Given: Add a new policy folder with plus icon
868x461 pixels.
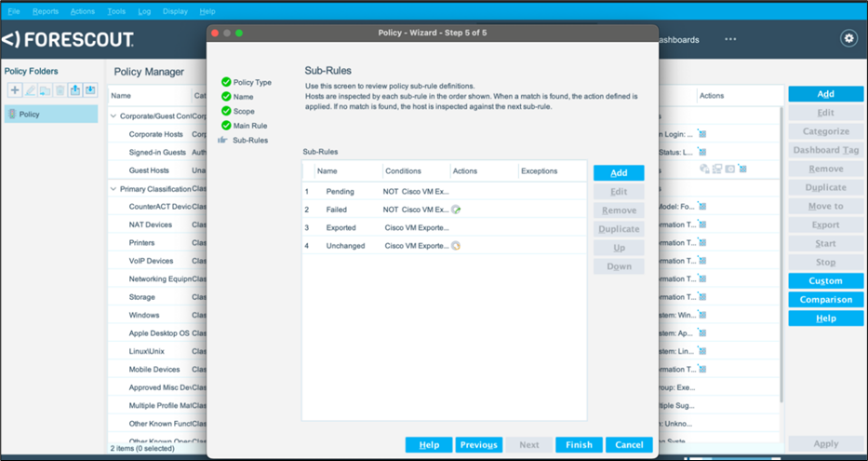Looking at the screenshot, I should [x=15, y=89].
